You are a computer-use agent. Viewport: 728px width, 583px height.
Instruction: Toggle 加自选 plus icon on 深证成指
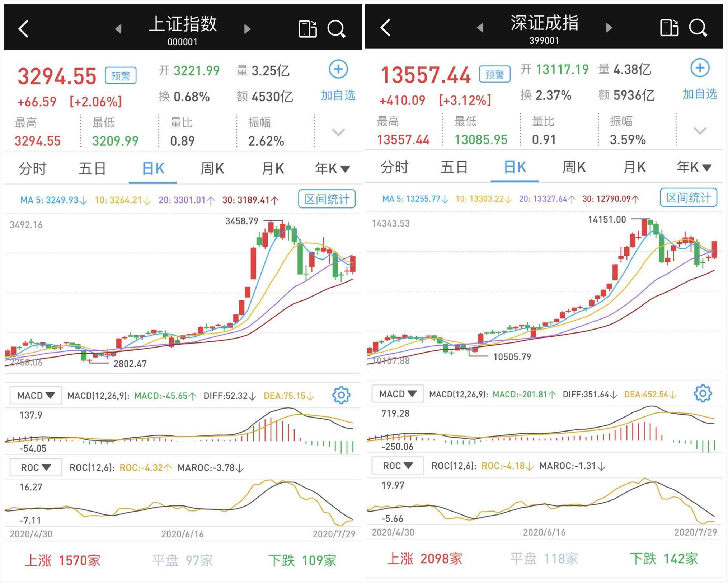(x=700, y=68)
